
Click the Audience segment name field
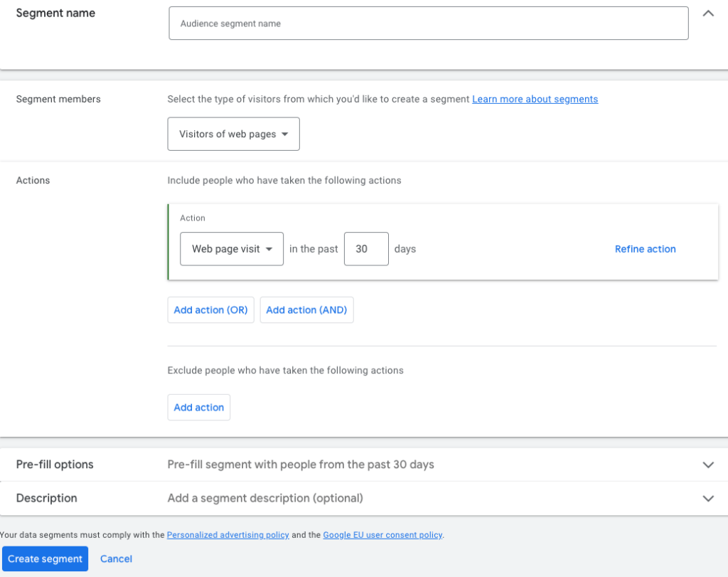tap(428, 23)
